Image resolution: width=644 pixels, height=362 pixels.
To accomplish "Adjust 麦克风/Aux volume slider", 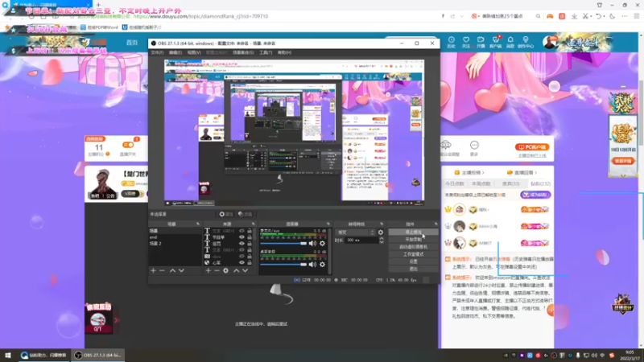I will click(x=283, y=244).
